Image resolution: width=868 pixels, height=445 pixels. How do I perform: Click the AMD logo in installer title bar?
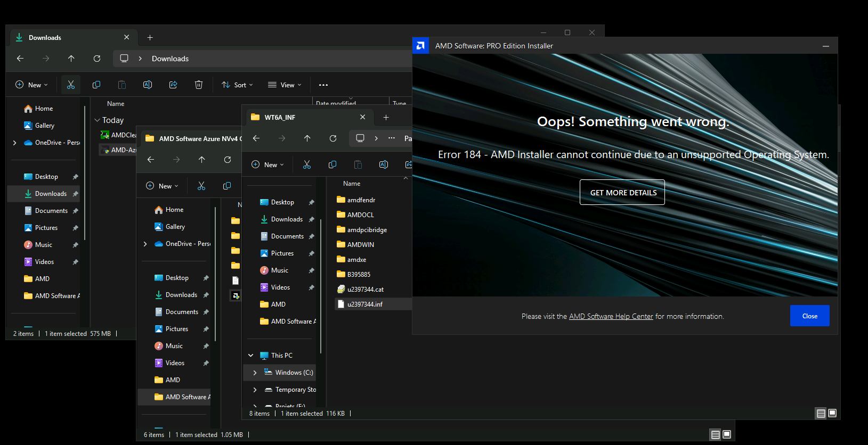coord(420,46)
